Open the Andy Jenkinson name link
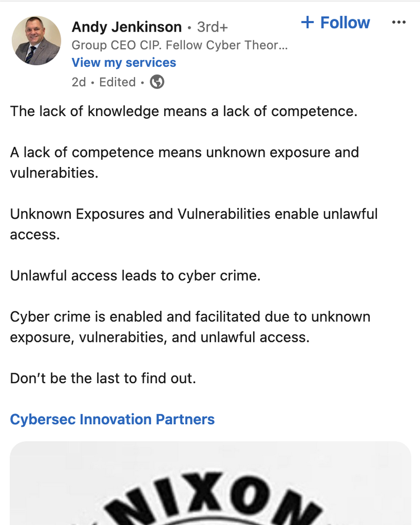The height and width of the screenshot is (525, 420). 127,27
